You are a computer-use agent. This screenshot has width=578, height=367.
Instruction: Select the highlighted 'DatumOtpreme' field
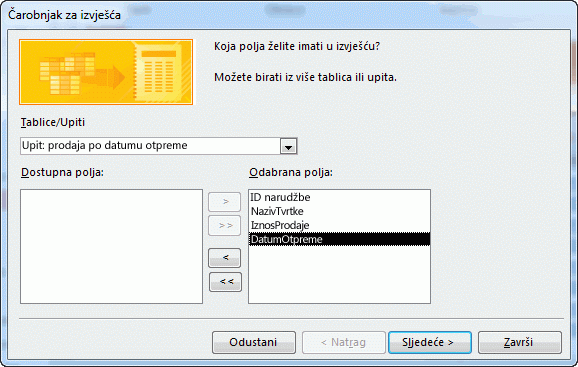(x=339, y=239)
